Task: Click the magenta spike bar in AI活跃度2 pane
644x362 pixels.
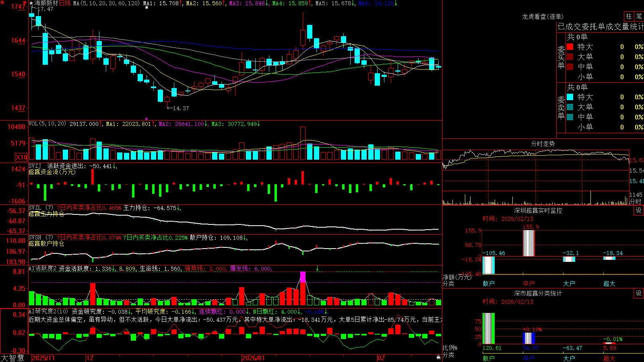Action: coord(303,277)
